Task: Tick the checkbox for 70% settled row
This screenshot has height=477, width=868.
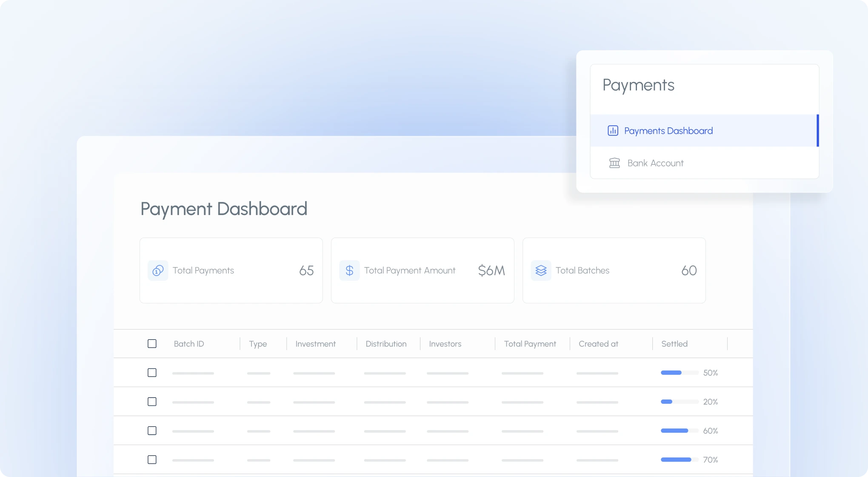Action: tap(152, 460)
